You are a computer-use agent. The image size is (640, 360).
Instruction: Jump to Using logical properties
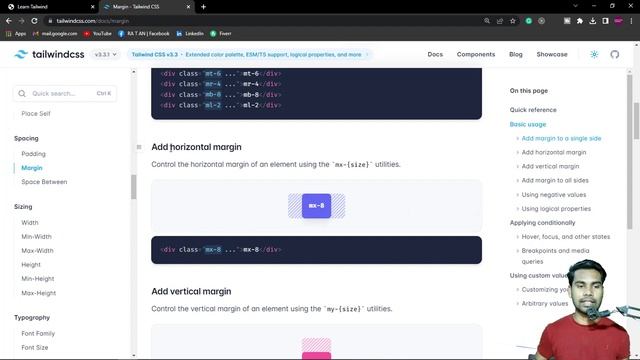click(x=556, y=209)
